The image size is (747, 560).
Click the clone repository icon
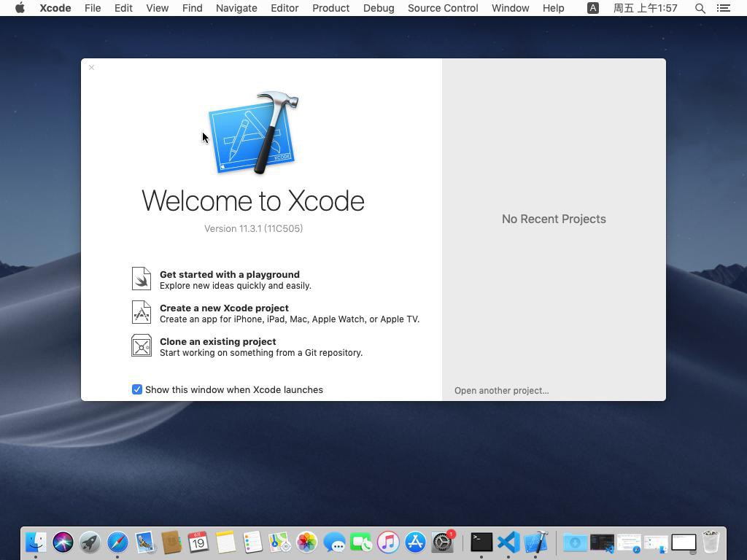tap(142, 346)
